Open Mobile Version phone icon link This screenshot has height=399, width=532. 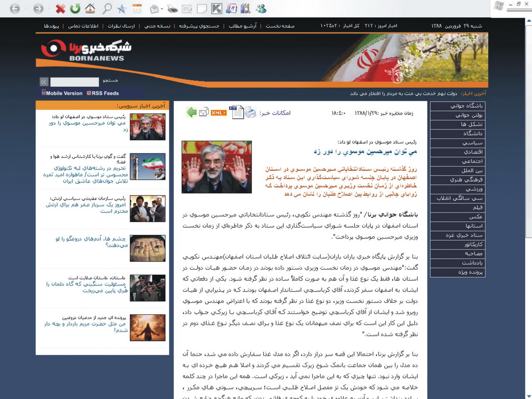[x=62, y=93]
